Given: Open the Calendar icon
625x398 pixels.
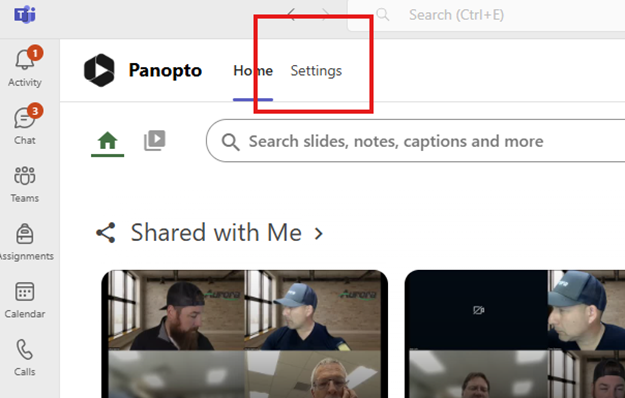Looking at the screenshot, I should [25, 292].
